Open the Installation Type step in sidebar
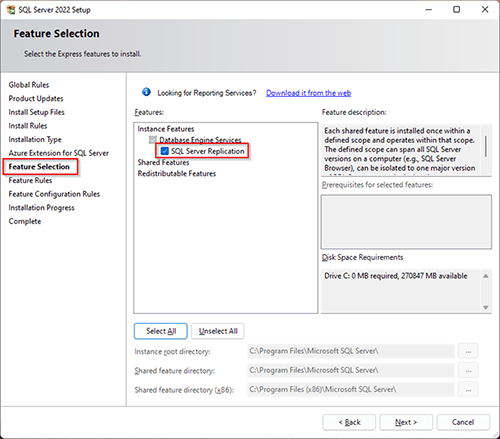The image size is (500, 439). (35, 139)
